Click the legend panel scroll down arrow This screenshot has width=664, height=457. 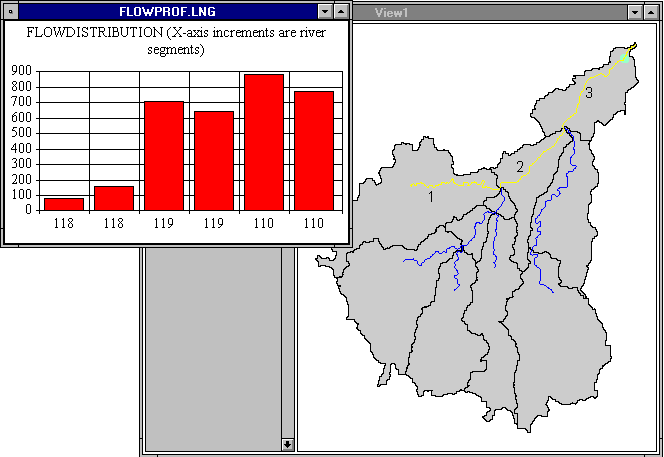287,443
